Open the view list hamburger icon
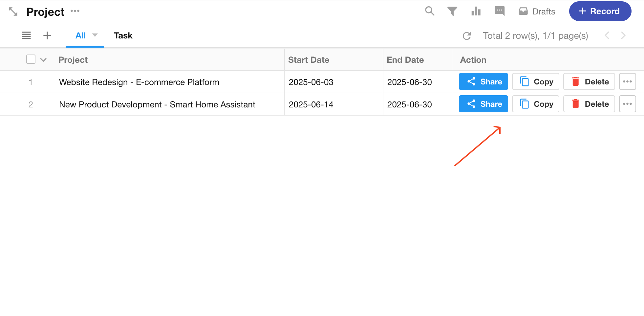Image resolution: width=644 pixels, height=316 pixels. pyautogui.click(x=26, y=35)
